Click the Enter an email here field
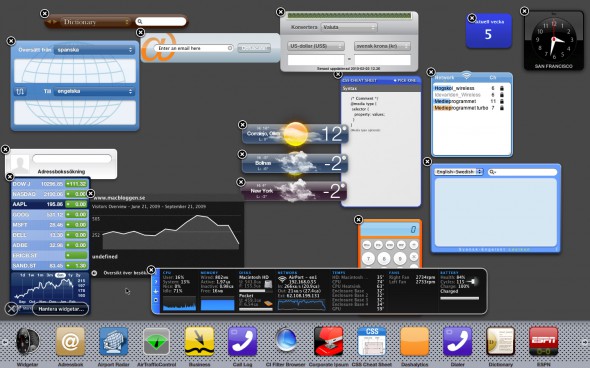This screenshot has height=368, width=590. (193, 48)
